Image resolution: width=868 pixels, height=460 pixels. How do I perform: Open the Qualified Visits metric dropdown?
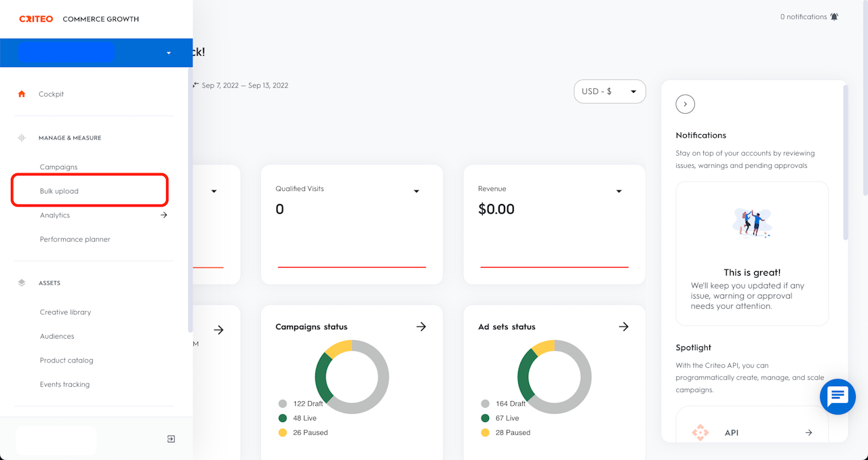(416, 192)
